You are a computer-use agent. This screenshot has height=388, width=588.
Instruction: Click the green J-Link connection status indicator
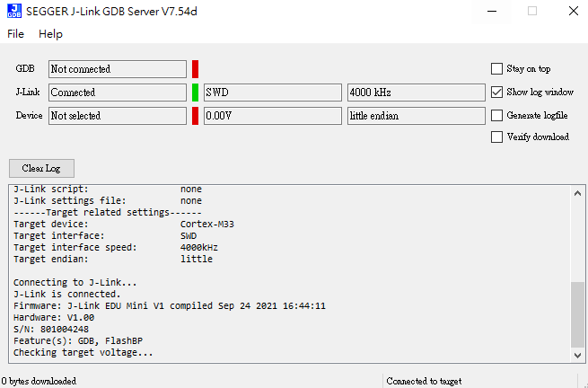pos(195,93)
